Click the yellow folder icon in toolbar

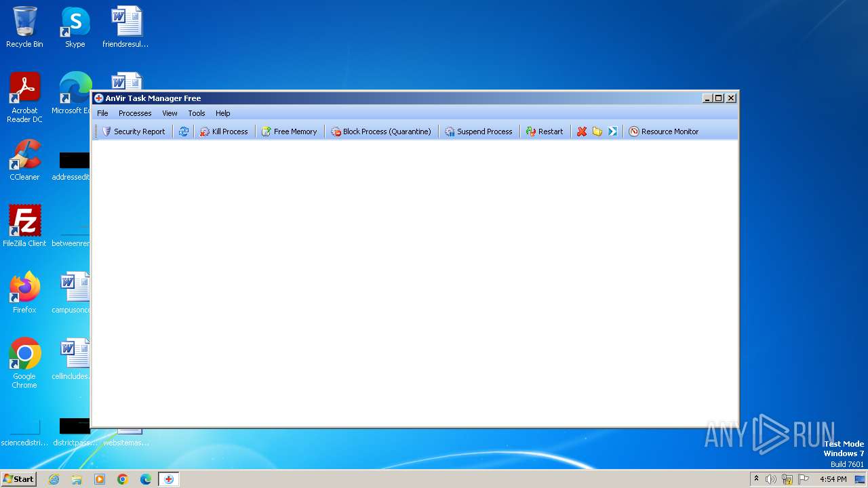coord(597,131)
